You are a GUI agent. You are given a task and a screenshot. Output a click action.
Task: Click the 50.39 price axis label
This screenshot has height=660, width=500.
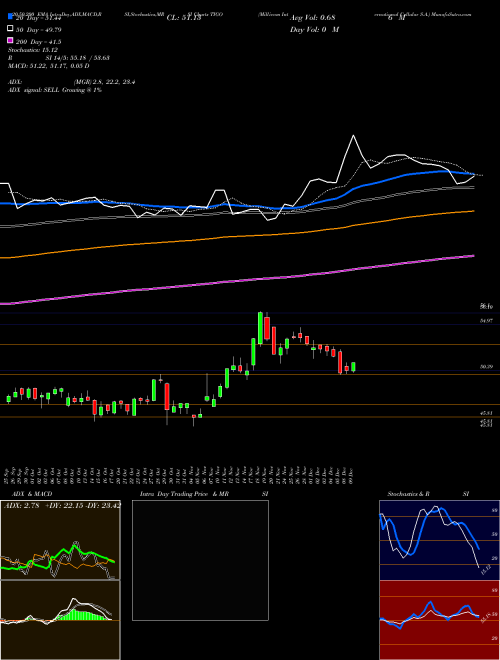tap(487, 367)
